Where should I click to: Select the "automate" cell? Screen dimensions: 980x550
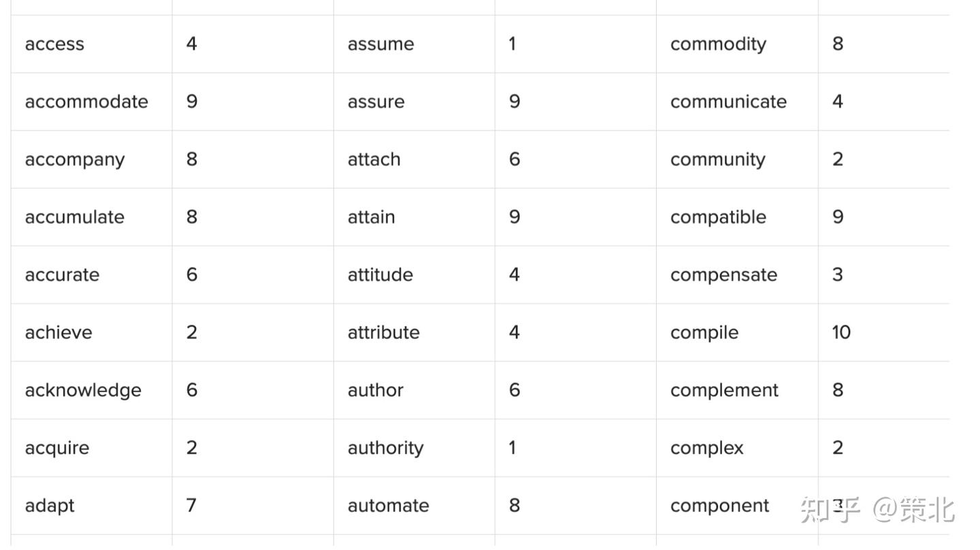coord(388,506)
